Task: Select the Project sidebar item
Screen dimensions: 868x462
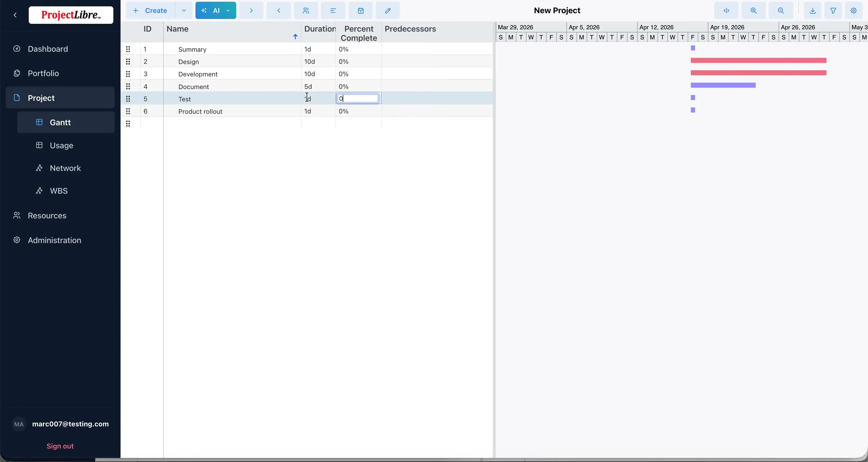Action: pyautogui.click(x=60, y=98)
